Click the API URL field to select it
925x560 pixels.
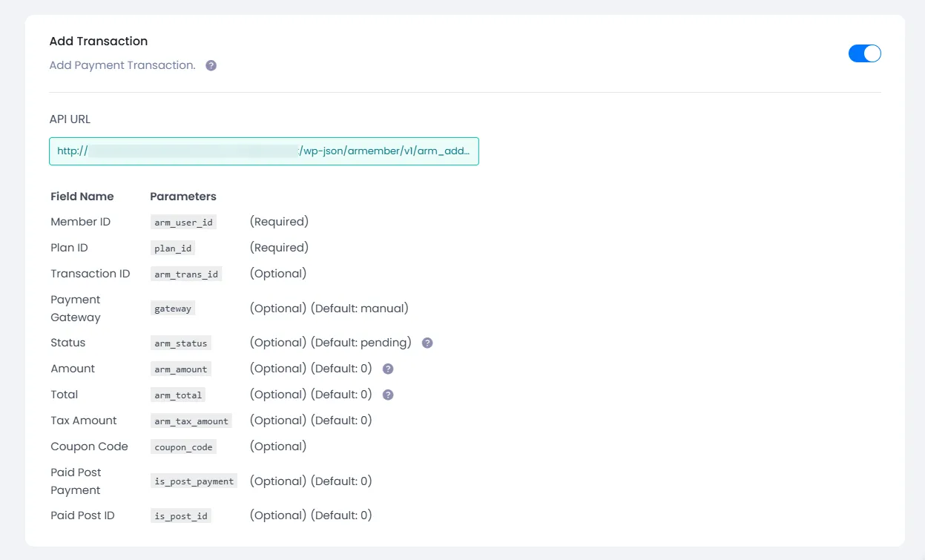pos(263,151)
